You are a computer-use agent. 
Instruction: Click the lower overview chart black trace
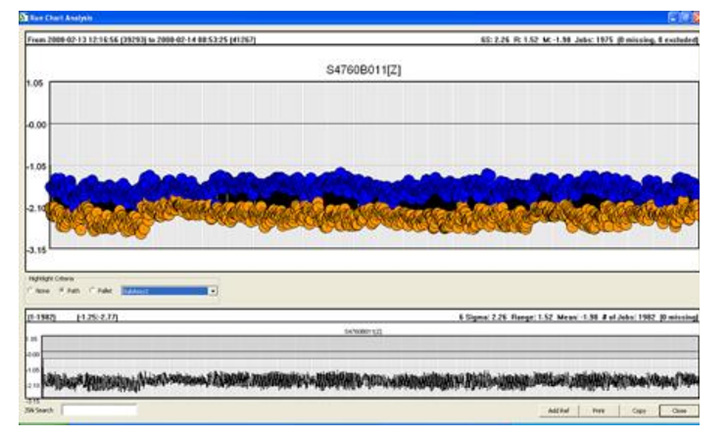[360, 380]
